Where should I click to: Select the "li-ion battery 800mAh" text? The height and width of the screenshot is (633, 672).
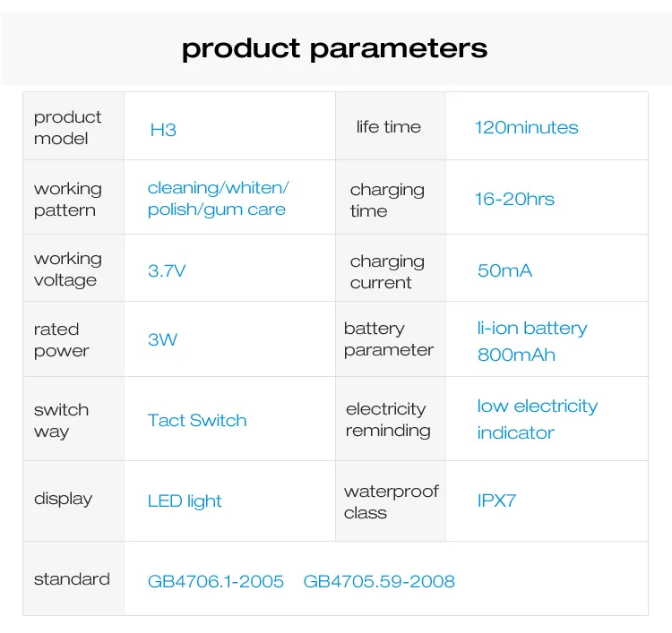point(531,341)
